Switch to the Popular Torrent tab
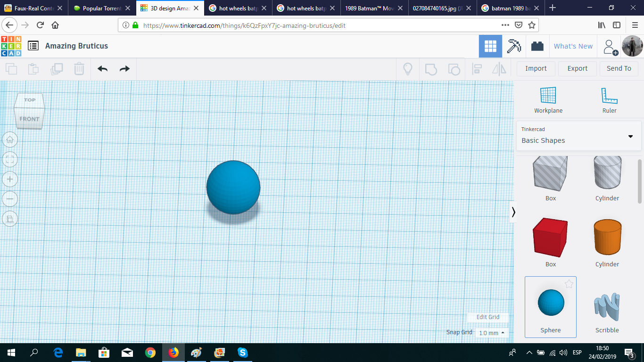The image size is (644, 362). [102, 8]
